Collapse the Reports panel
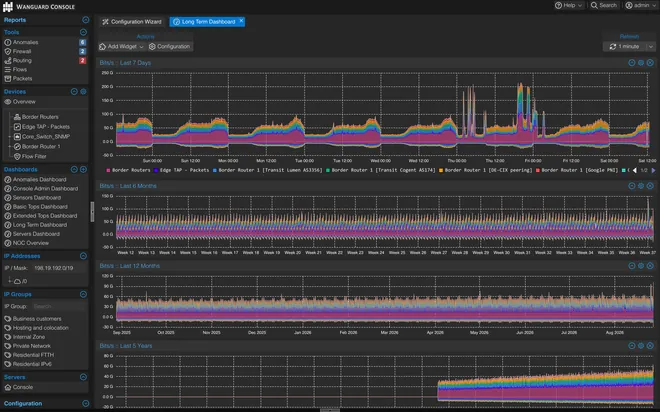The height and width of the screenshot is (412, 660). point(85,20)
